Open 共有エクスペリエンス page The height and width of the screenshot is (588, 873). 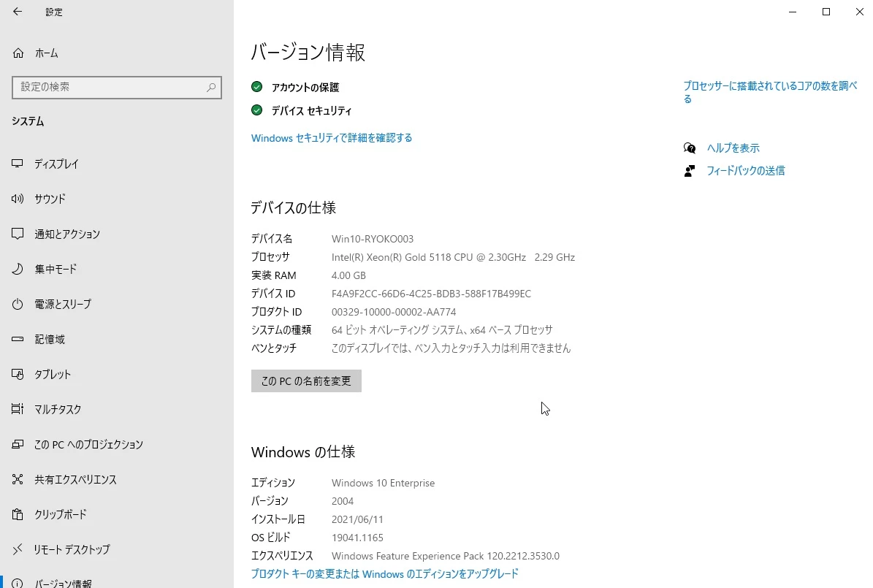pyautogui.click(x=75, y=480)
